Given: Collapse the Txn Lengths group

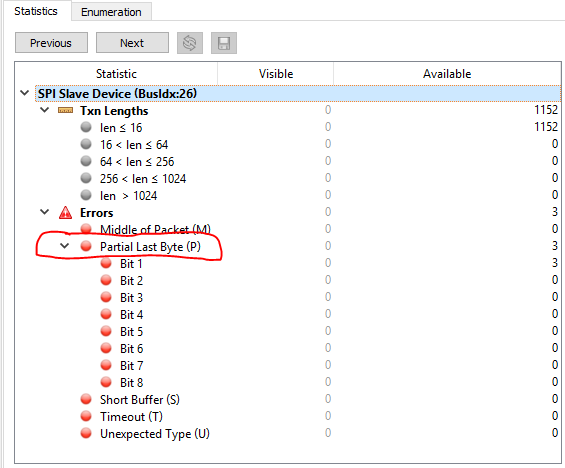Looking at the screenshot, I should tap(44, 110).
